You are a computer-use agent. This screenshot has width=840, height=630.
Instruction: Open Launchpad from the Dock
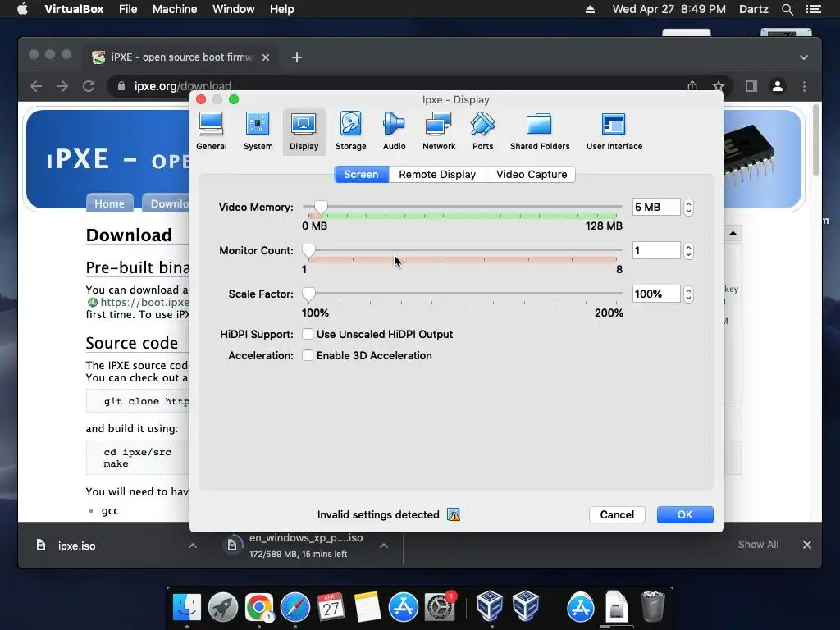click(223, 607)
